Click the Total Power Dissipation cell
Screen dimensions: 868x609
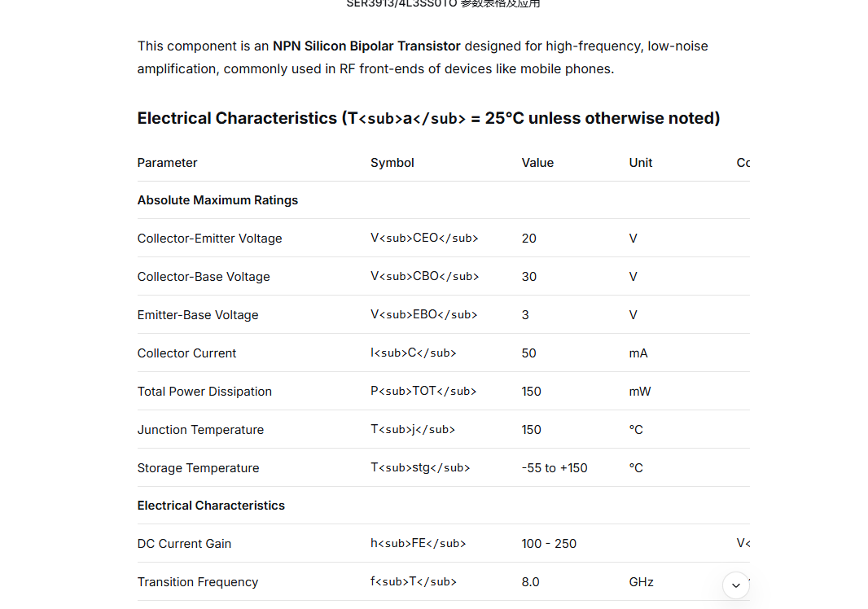(204, 392)
